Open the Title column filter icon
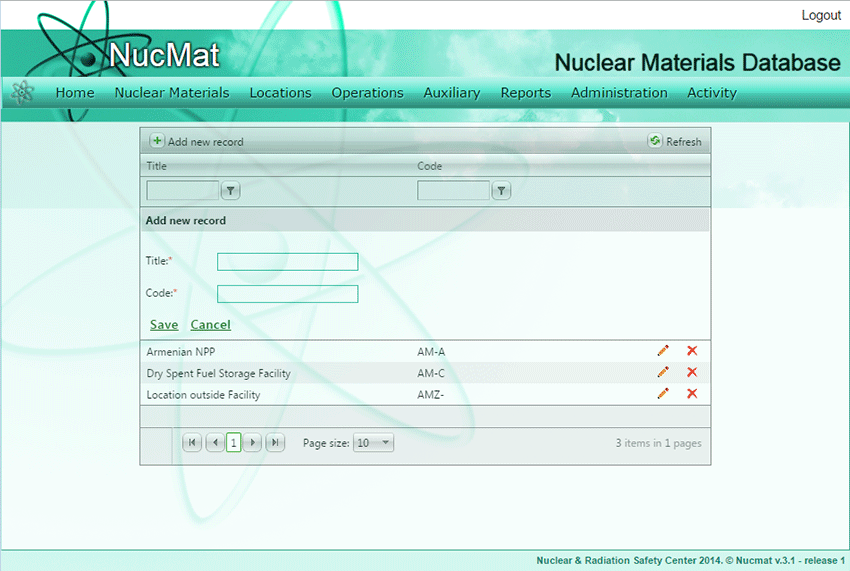The width and height of the screenshot is (850, 571). (x=230, y=191)
